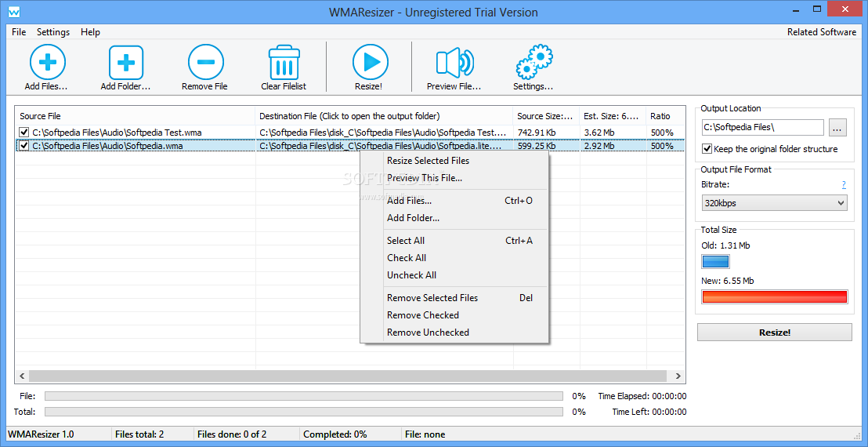This screenshot has width=868, height=447.
Task: Choose Uncheck All from context menu
Action: tap(454, 274)
